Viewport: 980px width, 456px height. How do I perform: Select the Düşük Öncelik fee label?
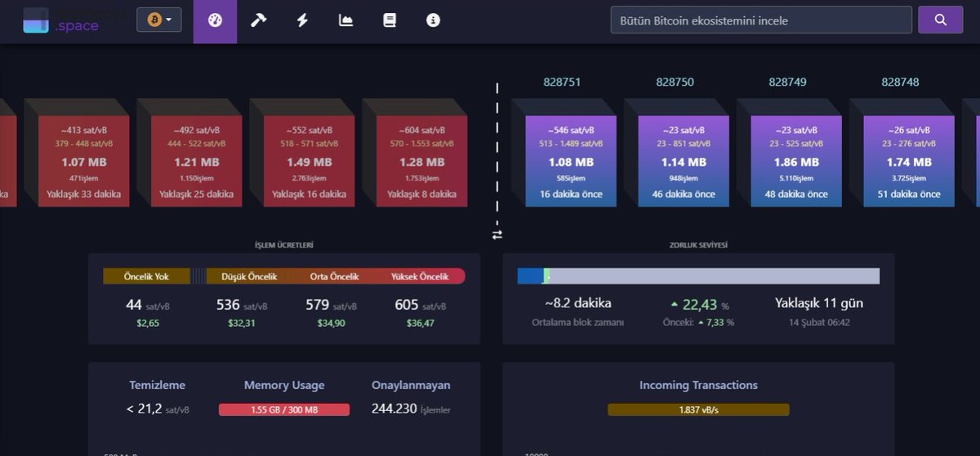[249, 276]
